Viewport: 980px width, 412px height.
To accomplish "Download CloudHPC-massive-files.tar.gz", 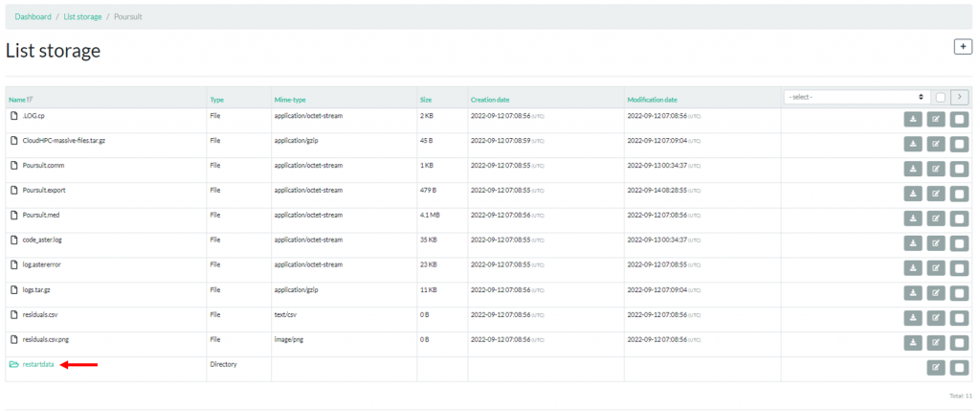I will click(x=912, y=144).
